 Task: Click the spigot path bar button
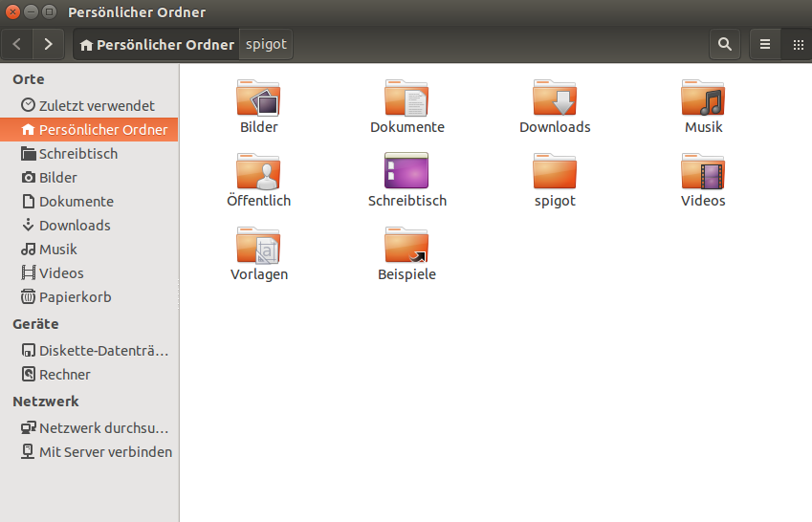[x=266, y=45]
